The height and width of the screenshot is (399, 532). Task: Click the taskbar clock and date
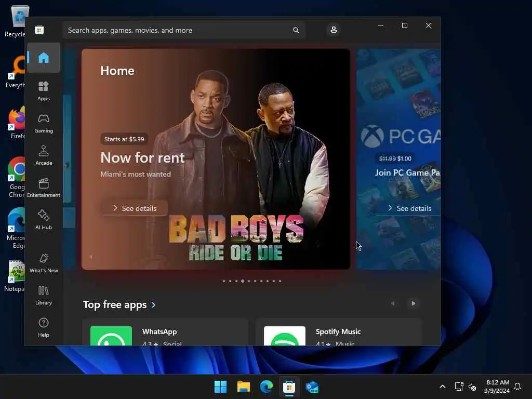[x=497, y=387]
